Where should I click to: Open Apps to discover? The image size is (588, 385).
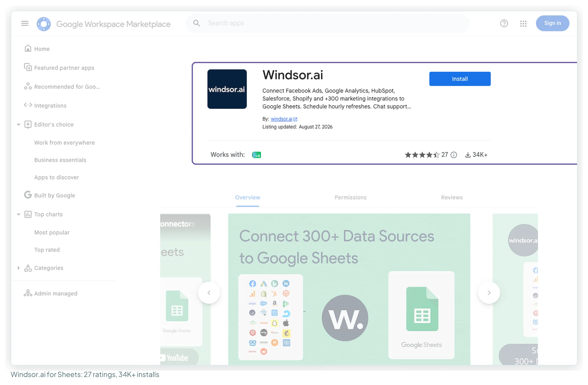point(56,177)
